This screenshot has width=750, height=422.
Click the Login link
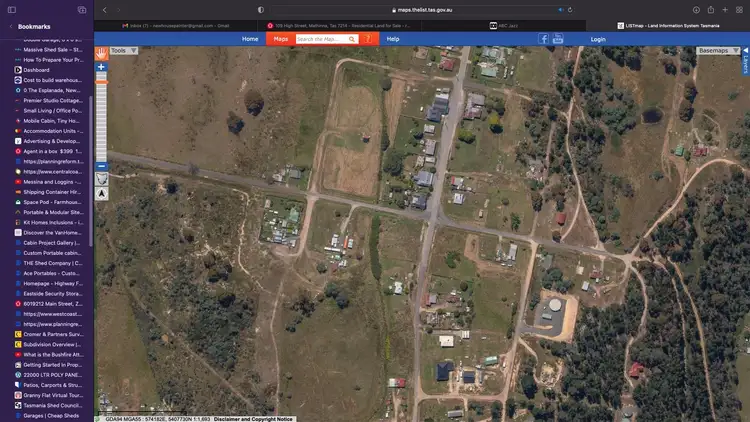[x=598, y=39]
